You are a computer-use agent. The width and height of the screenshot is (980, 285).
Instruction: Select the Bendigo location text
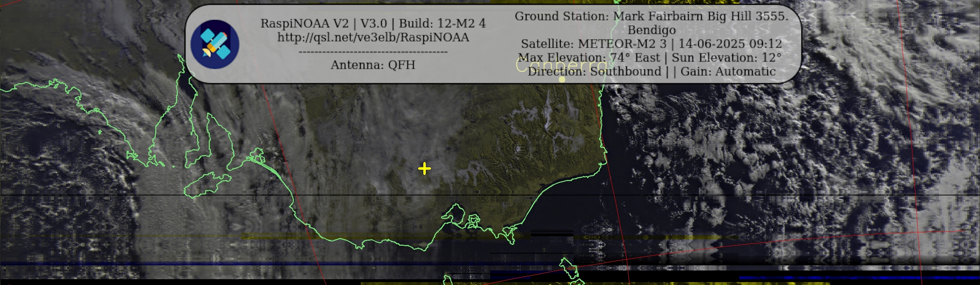pos(651,30)
